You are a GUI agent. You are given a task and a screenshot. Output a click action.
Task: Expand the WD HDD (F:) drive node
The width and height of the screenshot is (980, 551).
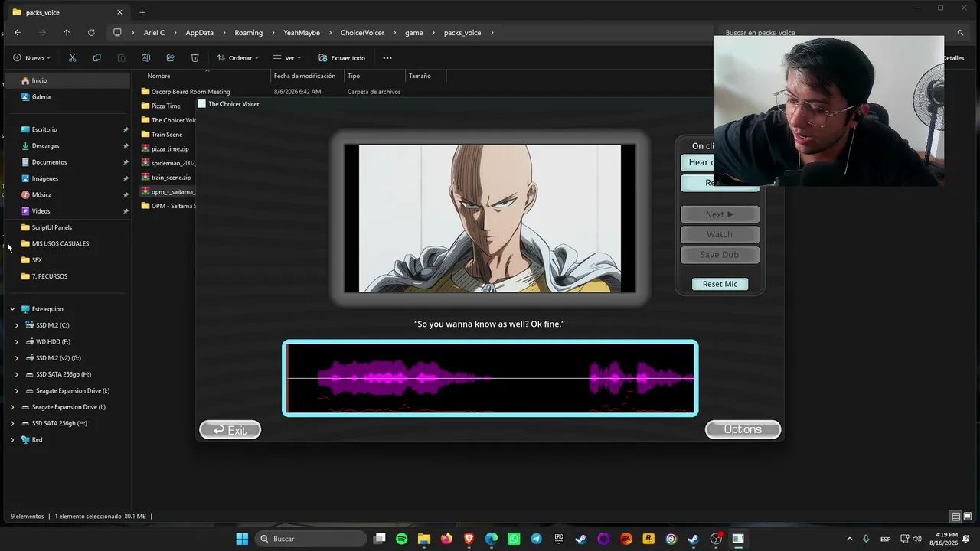point(17,342)
